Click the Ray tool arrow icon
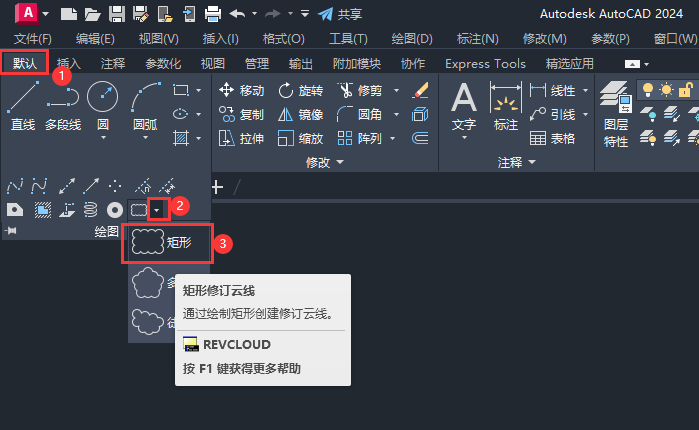Viewport: 699px width, 430px height. [90, 186]
